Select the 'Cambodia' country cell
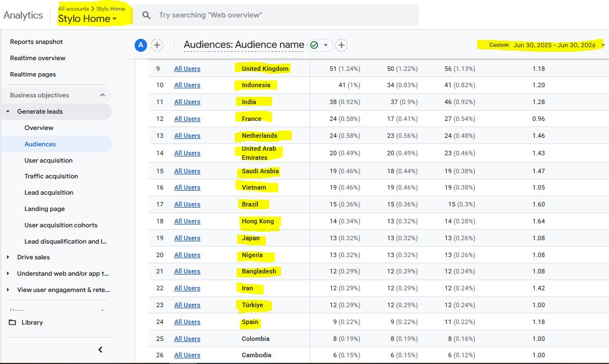Image resolution: width=609 pixels, height=364 pixels. click(x=256, y=355)
